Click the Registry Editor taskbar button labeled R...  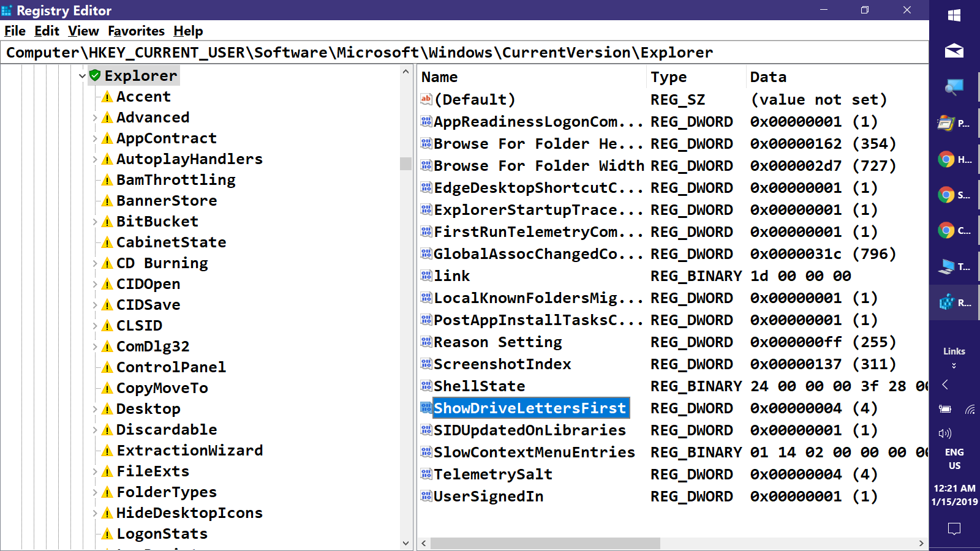[x=954, y=302]
